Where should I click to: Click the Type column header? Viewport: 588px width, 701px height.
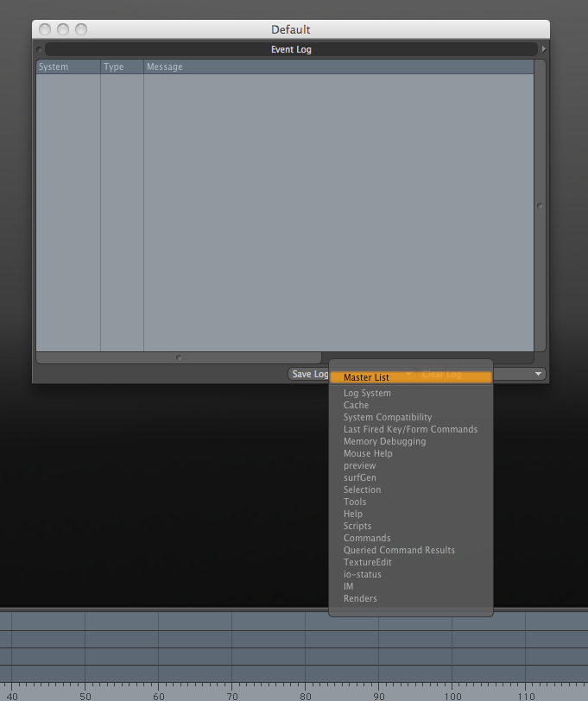pyautogui.click(x=122, y=66)
